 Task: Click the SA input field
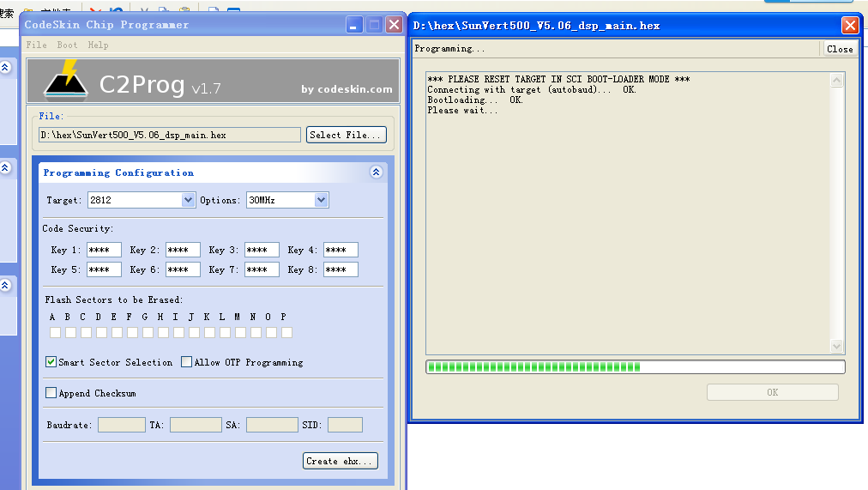tap(273, 425)
